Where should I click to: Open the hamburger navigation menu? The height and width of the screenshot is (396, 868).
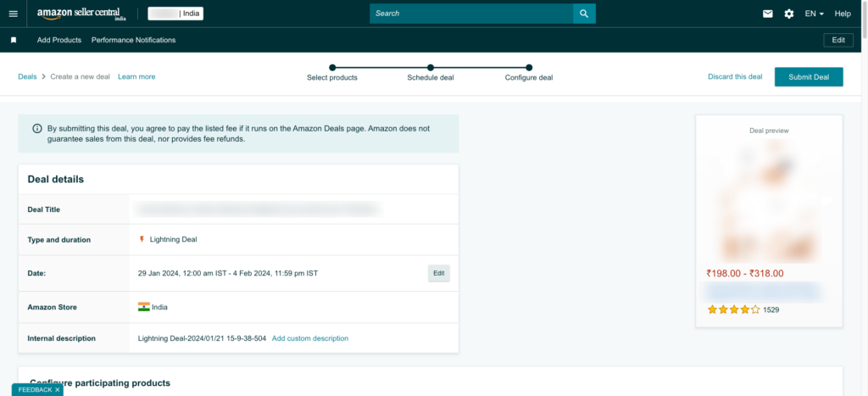(14, 14)
